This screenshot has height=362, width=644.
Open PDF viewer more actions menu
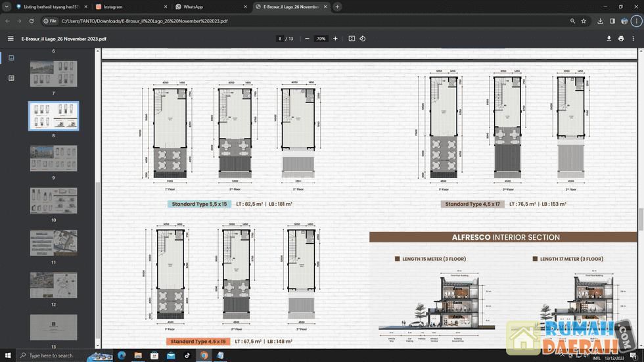tap(633, 39)
